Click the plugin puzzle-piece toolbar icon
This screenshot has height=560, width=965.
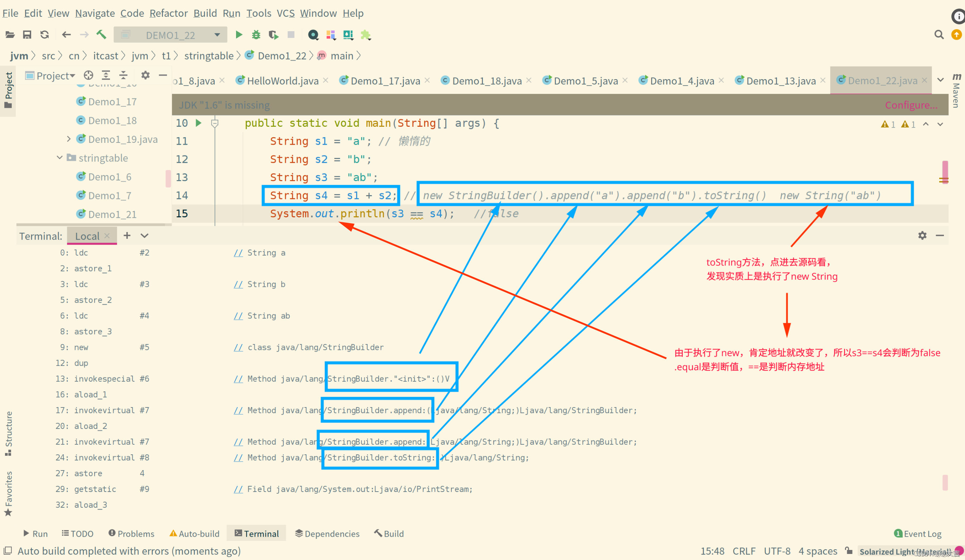coord(366,35)
